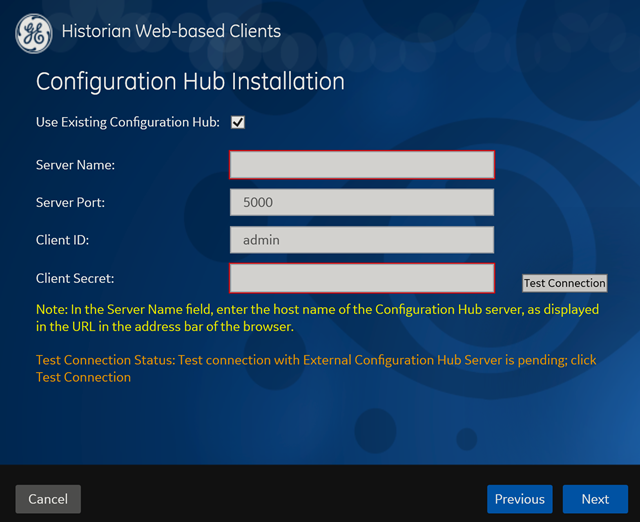Viewport: 640px width, 522px height.
Task: Uncheck Use Existing Configuration Hub checkbox
Action: (x=238, y=122)
